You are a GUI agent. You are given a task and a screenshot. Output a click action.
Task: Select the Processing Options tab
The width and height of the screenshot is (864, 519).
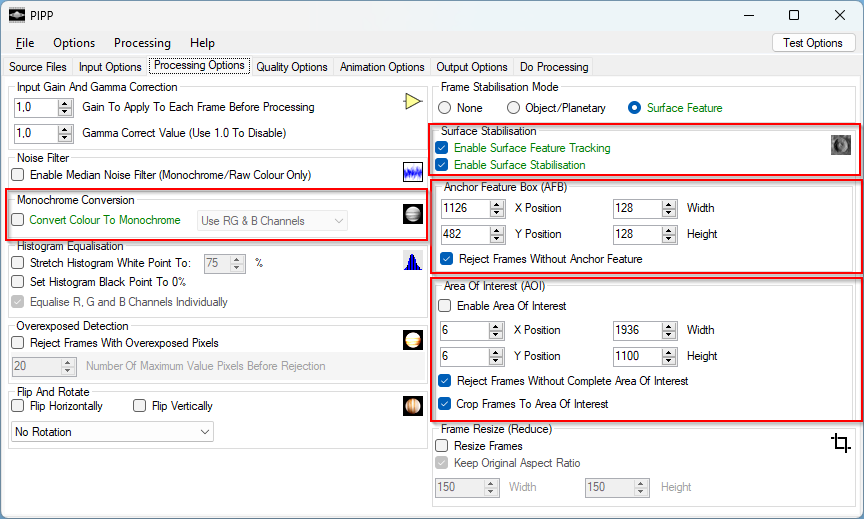[x=199, y=65]
